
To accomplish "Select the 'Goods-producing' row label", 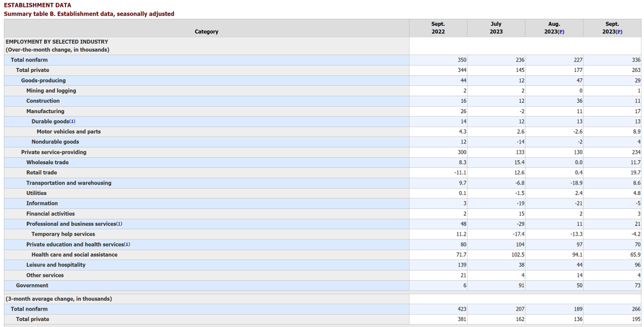I will (x=43, y=81).
